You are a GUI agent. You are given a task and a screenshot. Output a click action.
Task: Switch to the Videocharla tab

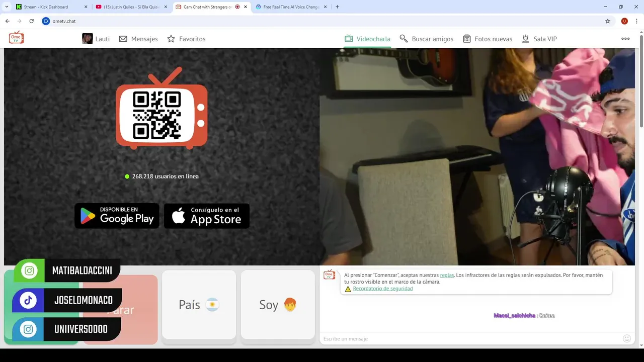click(367, 39)
